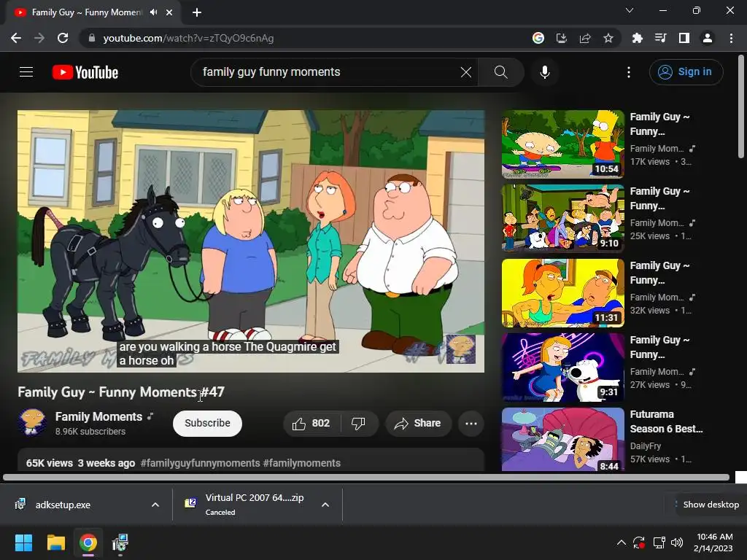Viewport: 747px width, 560px height.
Task: Open Chrome extensions puzzle icon
Action: 638,38
